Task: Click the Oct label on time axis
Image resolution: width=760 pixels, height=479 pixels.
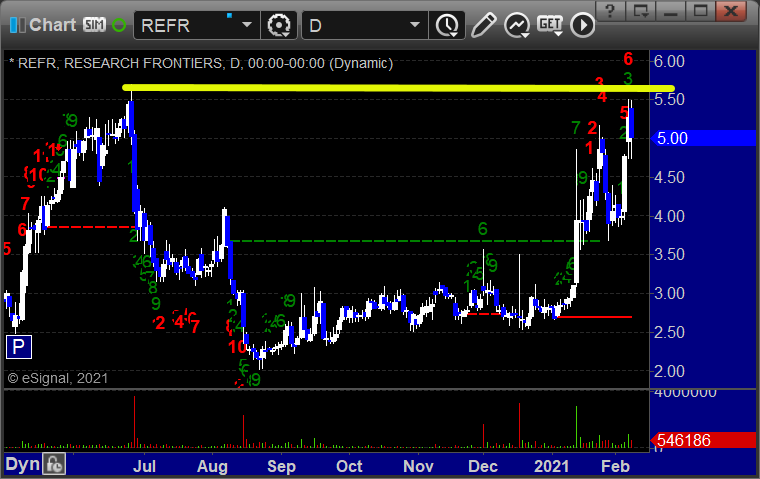Action: [x=349, y=466]
